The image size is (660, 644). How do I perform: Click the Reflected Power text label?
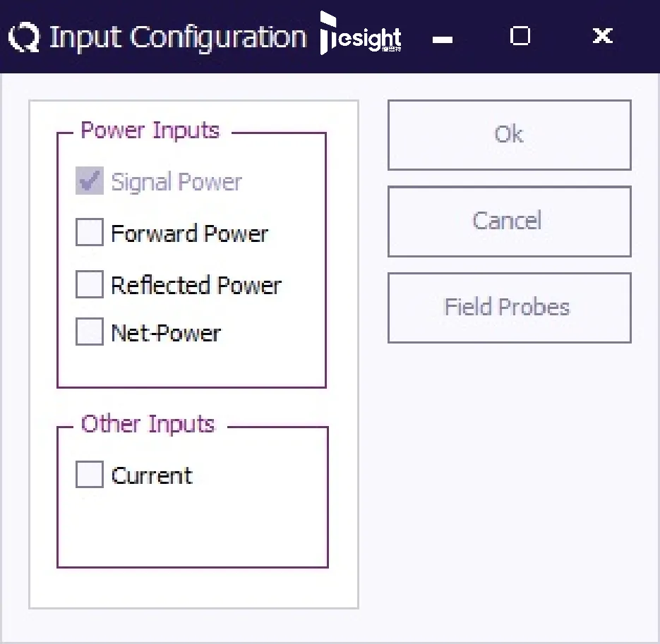[196, 285]
